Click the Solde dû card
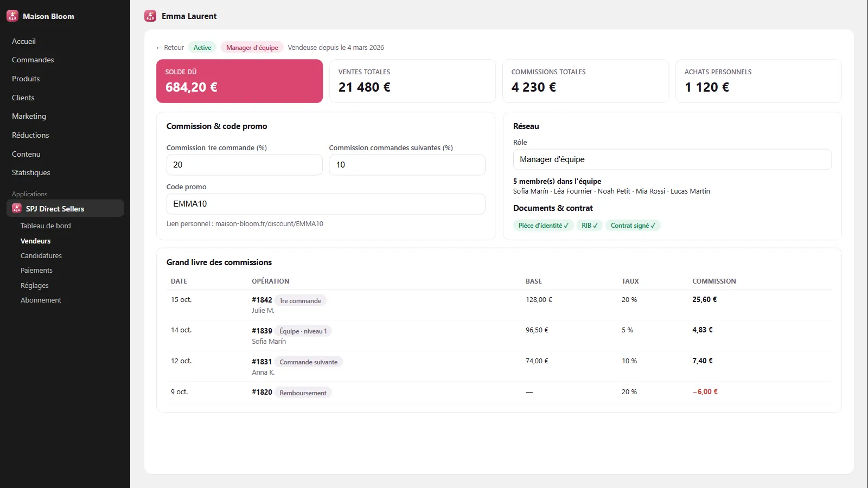 (x=240, y=81)
